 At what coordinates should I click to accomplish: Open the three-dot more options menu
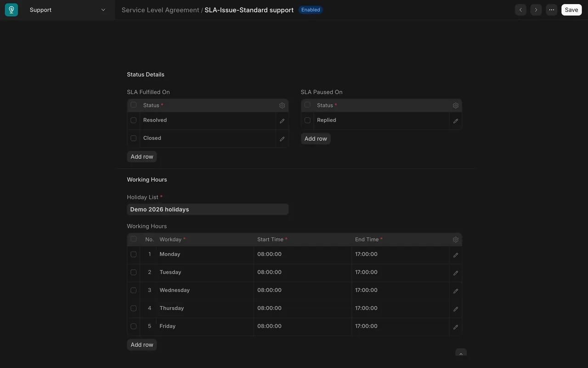552,10
